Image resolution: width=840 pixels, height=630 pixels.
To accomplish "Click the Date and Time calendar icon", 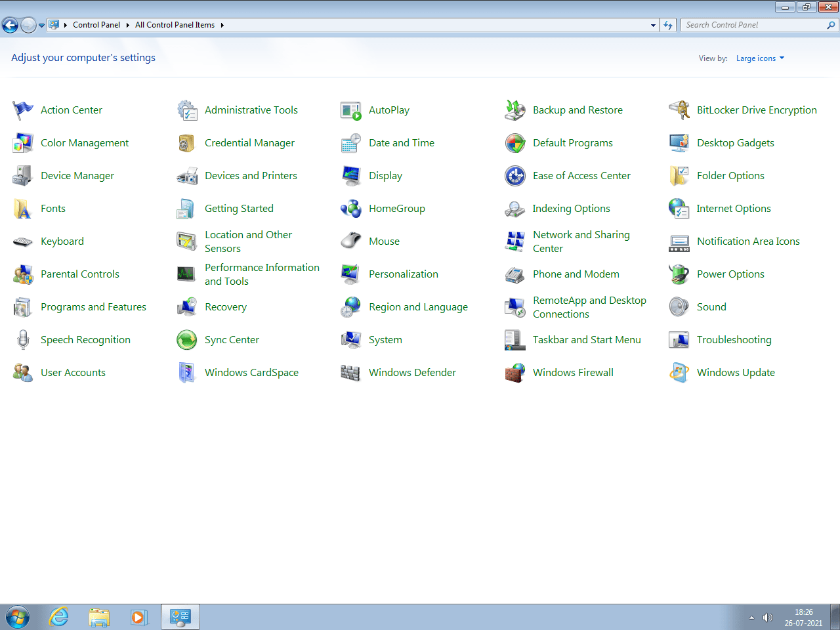I will pos(351,143).
